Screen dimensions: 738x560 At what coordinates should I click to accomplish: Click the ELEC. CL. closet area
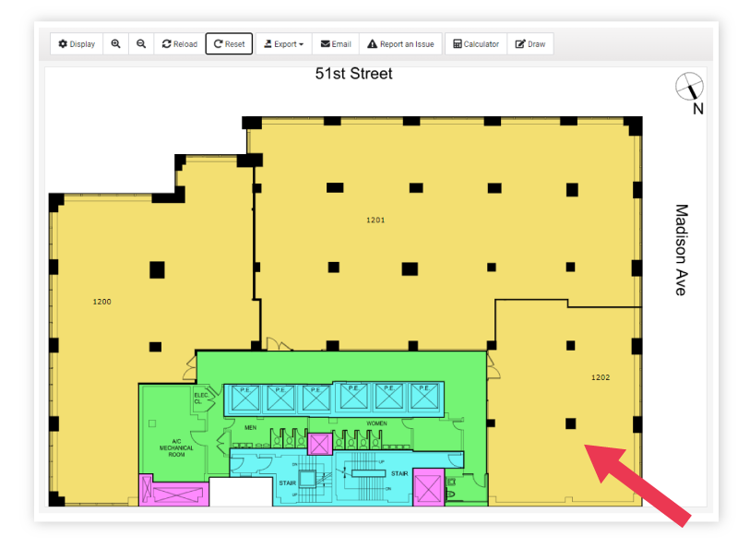click(x=201, y=399)
